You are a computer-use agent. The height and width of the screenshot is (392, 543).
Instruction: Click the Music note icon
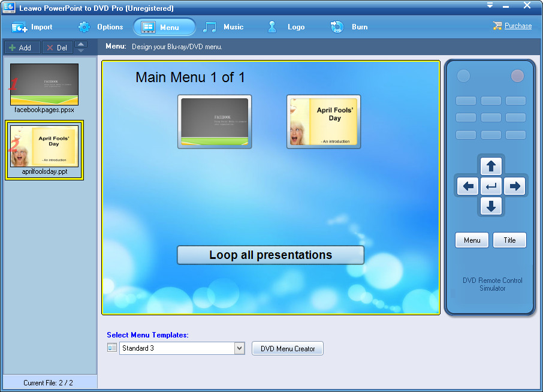[210, 27]
